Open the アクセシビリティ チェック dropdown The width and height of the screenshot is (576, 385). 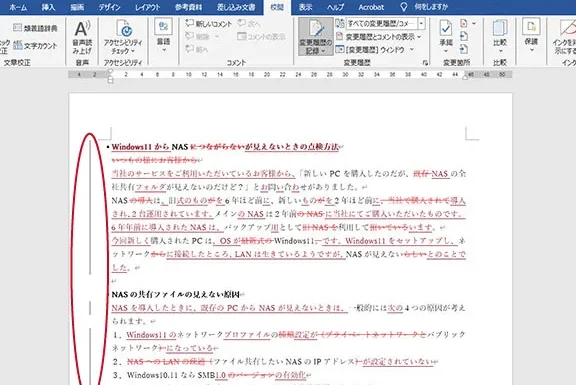pos(123,37)
